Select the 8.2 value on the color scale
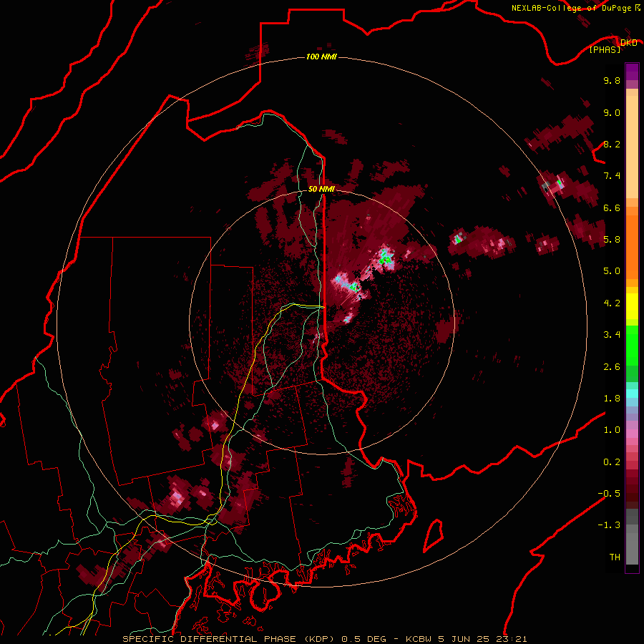Image resolution: width=644 pixels, height=644 pixels. [612, 144]
